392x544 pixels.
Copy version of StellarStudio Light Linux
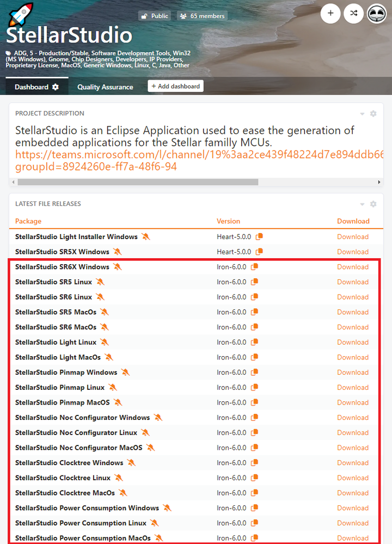click(x=254, y=342)
